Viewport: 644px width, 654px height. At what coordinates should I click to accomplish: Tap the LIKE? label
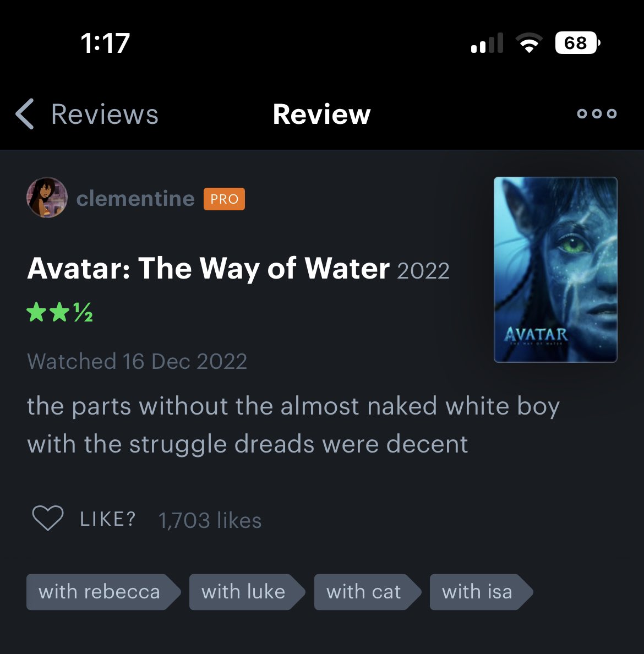(108, 519)
